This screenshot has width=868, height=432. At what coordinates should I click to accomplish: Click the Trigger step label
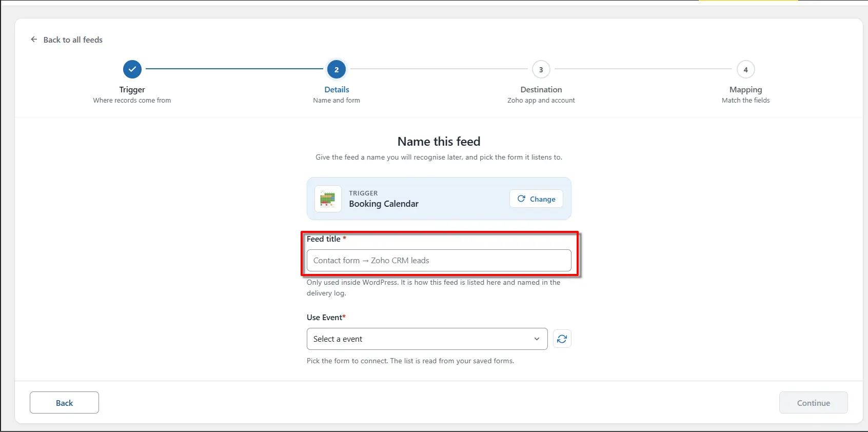pos(132,90)
